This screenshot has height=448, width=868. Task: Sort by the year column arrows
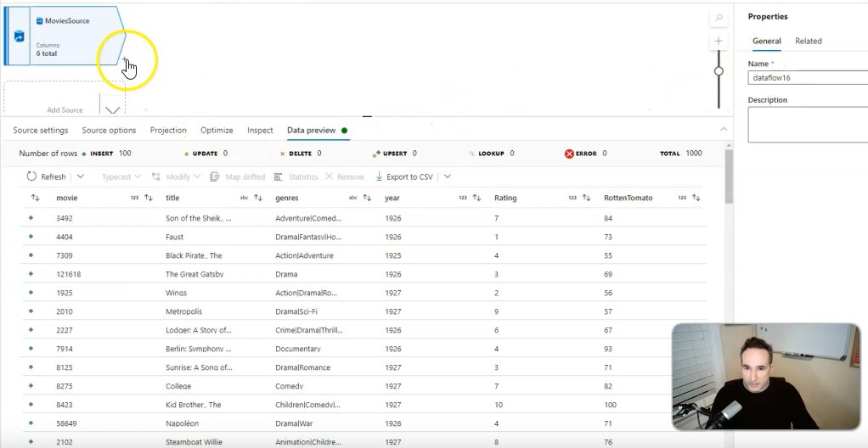[x=476, y=198]
